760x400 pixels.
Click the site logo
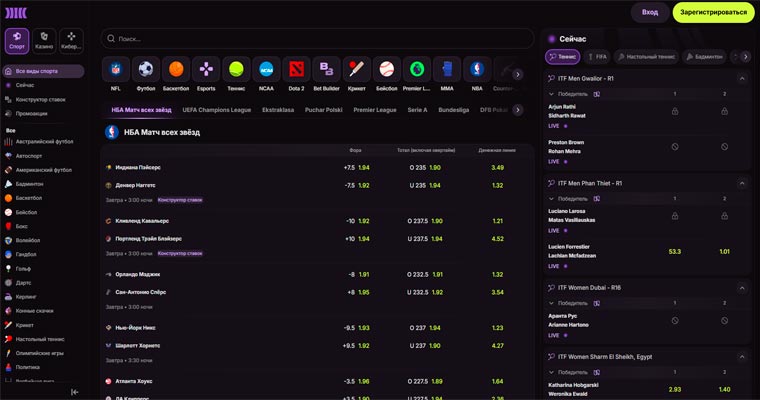point(17,12)
